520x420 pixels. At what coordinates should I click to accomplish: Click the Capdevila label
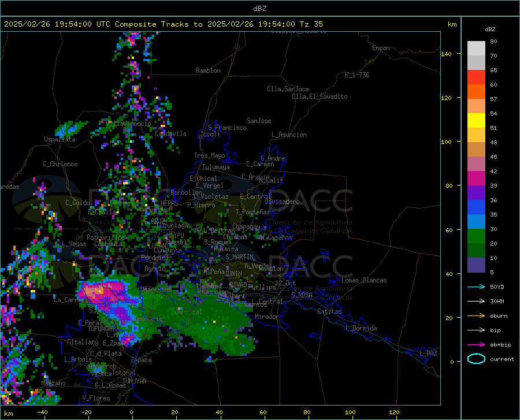pos(170,133)
